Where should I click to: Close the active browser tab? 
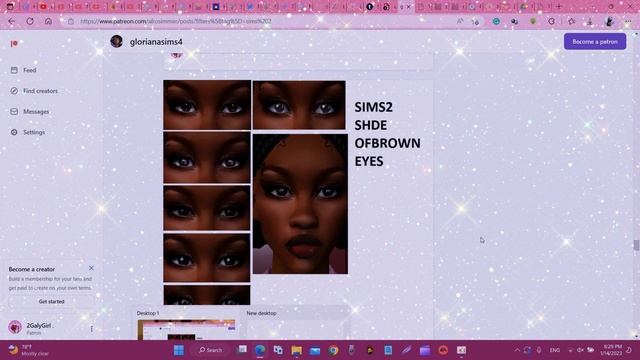click(x=409, y=7)
